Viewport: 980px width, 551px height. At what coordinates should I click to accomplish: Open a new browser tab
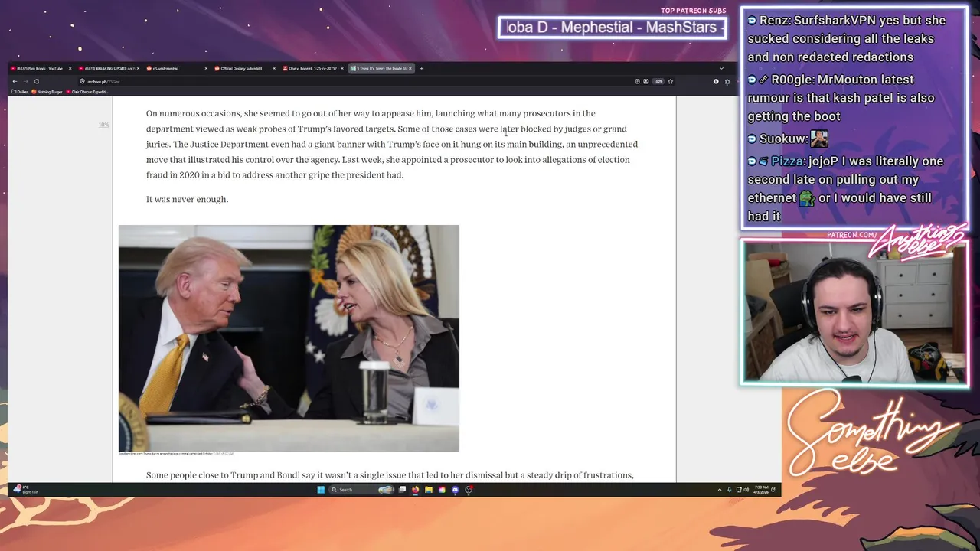pos(421,68)
